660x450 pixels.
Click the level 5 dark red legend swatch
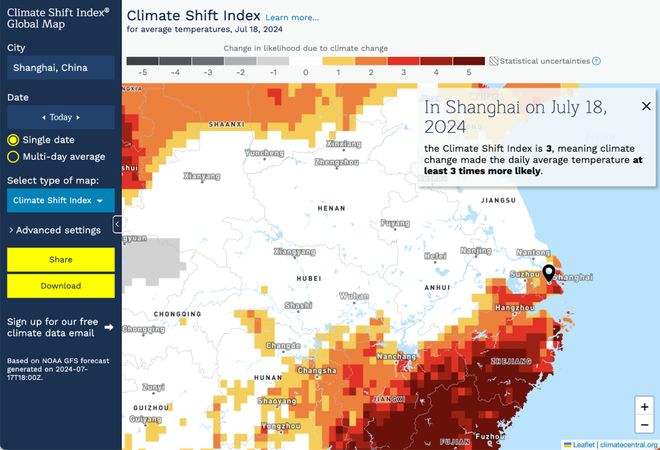469,61
